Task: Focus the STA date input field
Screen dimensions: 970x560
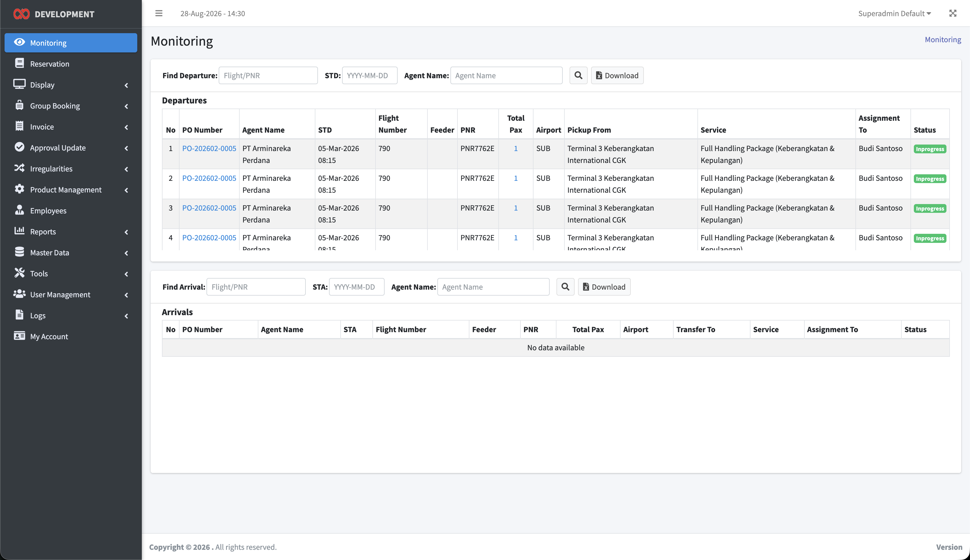Action: [x=357, y=287]
